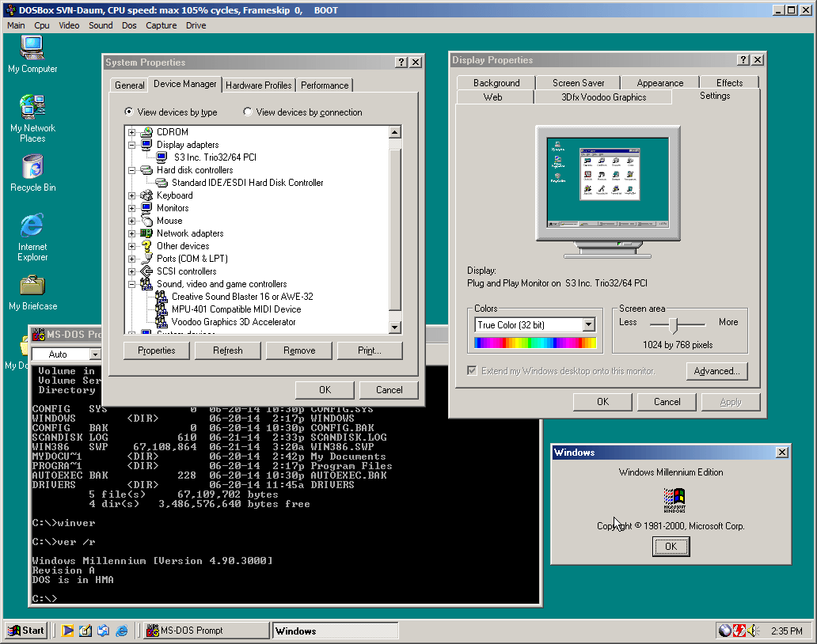Viewport: 817px width, 644px height.
Task: Select the My Computer desktop icon
Action: (x=32, y=54)
